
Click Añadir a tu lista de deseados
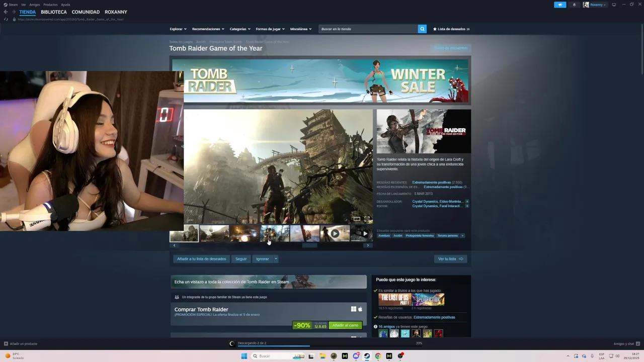pyautogui.click(x=201, y=259)
